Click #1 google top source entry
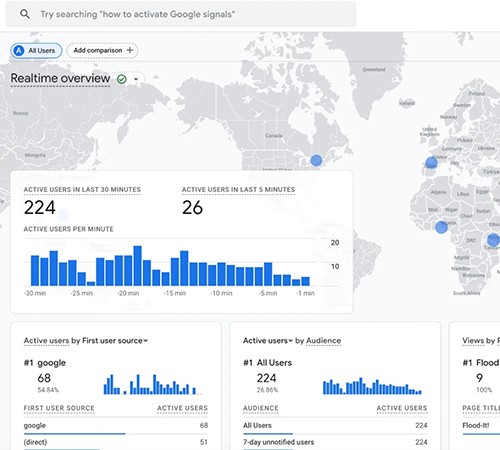This screenshot has width=500, height=450. (45, 363)
